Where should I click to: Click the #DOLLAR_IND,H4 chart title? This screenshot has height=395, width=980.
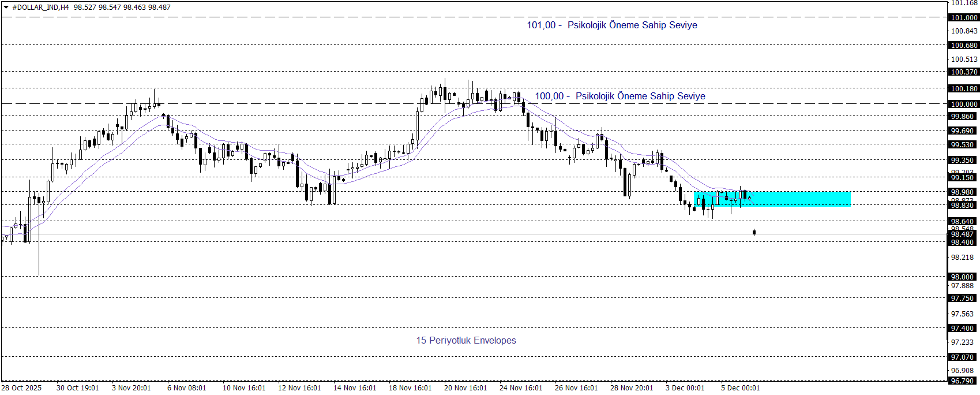40,8
